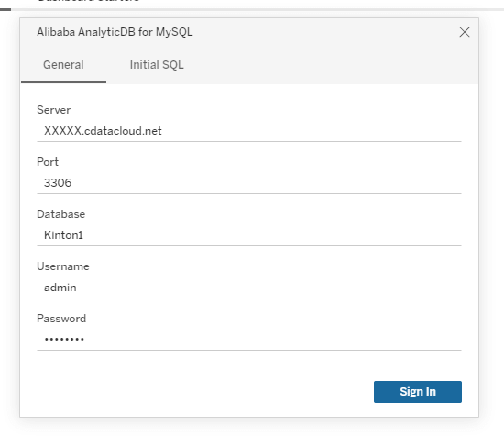The width and height of the screenshot is (504, 445).
Task: Close the Alibaba AnalyticDB connection dialog
Action: tap(465, 32)
